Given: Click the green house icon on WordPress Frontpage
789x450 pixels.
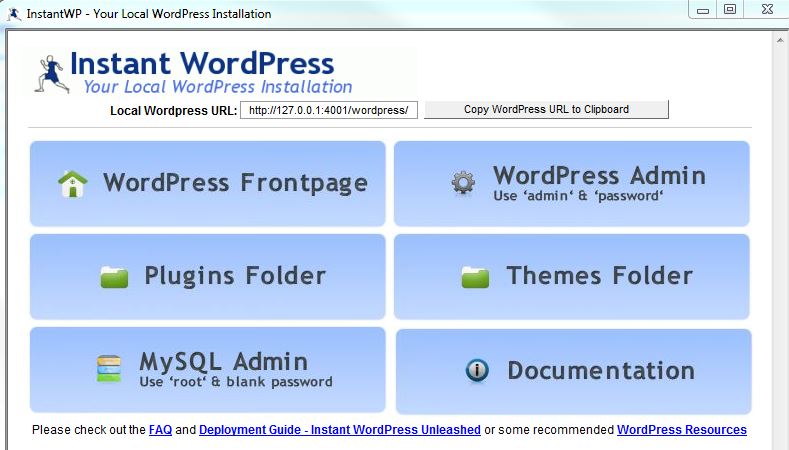Looking at the screenshot, I should pyautogui.click(x=73, y=184).
